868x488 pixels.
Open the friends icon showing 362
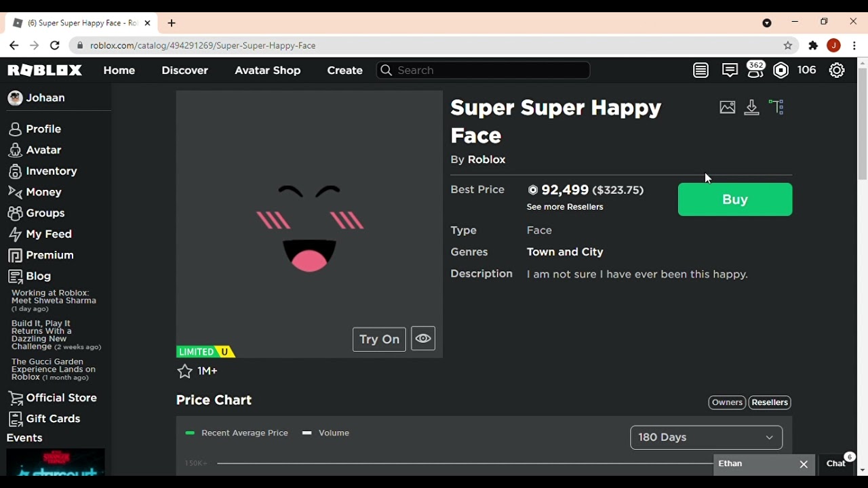(755, 70)
